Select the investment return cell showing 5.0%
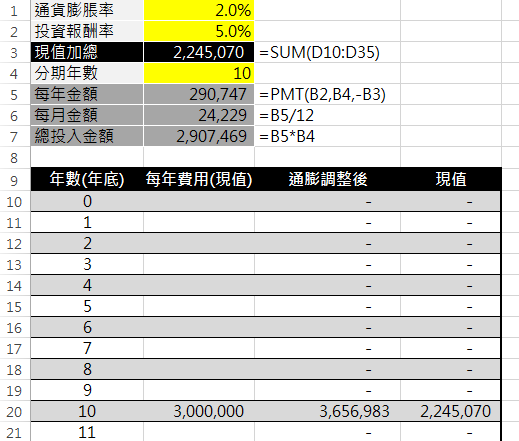 click(199, 31)
